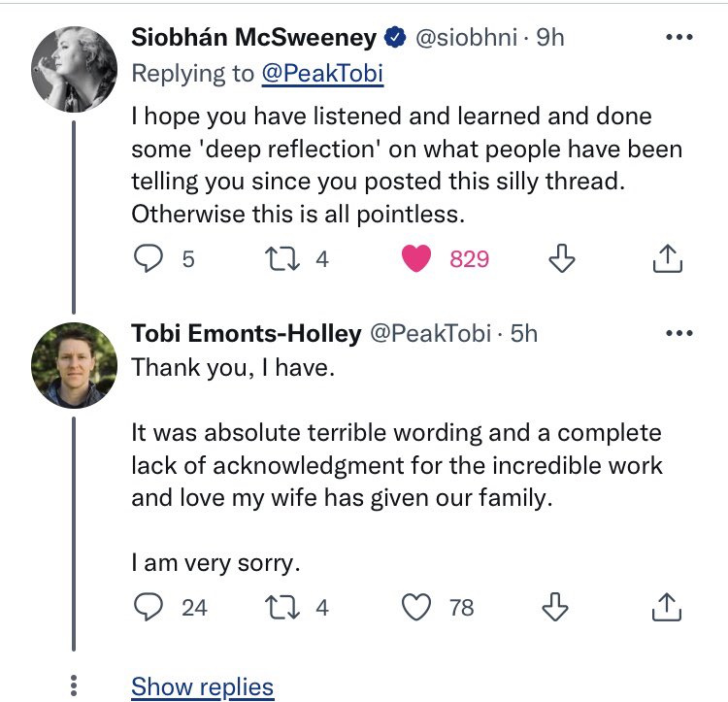The height and width of the screenshot is (702, 728).
Task: Open Tobi Emonts-Holley's profile by name
Action: click(x=246, y=333)
